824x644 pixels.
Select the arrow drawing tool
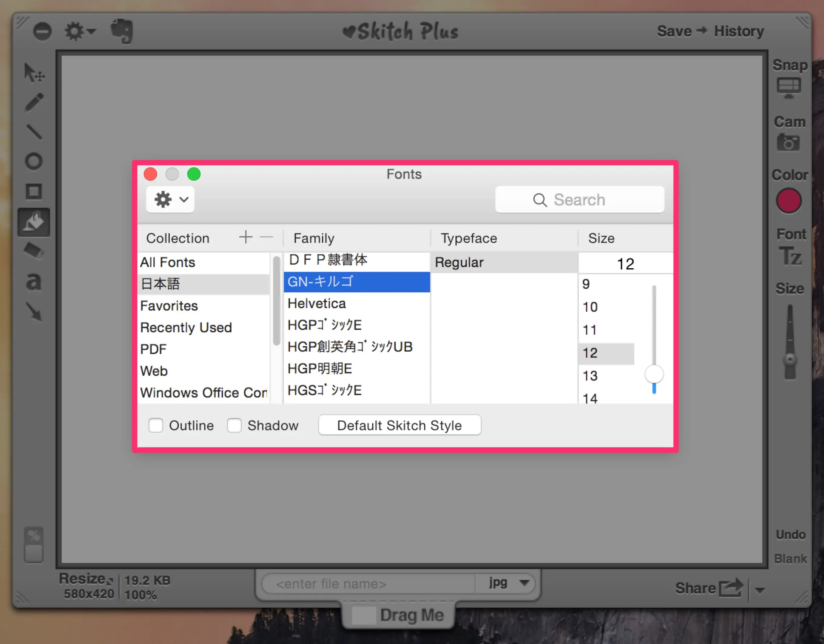click(34, 312)
